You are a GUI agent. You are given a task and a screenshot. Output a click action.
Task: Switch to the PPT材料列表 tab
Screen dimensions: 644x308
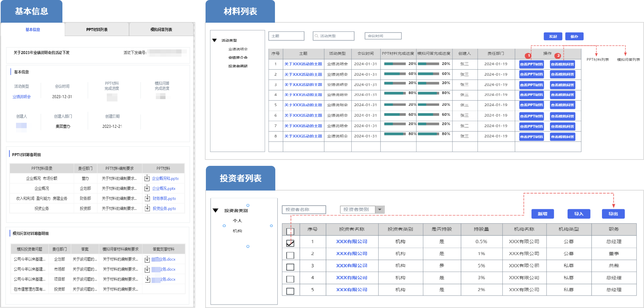[97, 30]
